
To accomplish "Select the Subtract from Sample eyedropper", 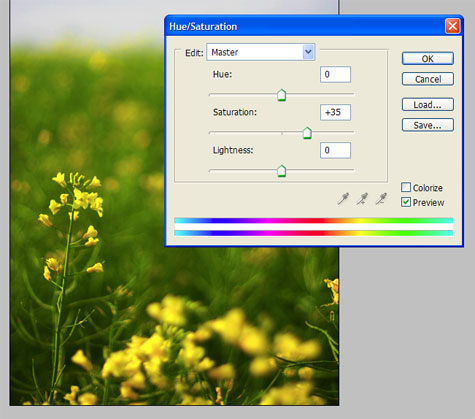I will pos(381,199).
